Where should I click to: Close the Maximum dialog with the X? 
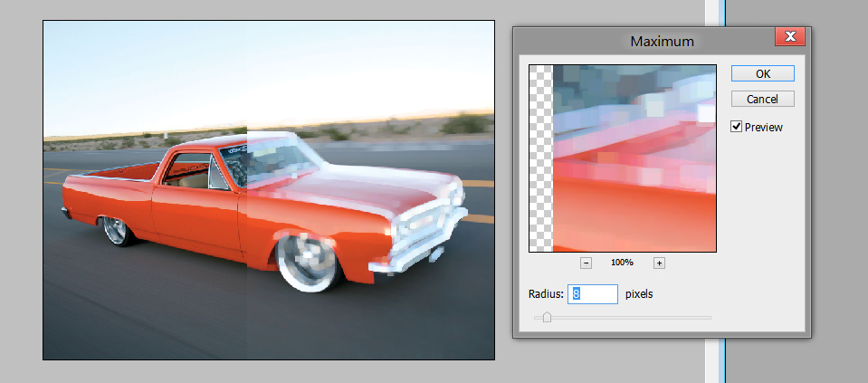click(x=790, y=37)
